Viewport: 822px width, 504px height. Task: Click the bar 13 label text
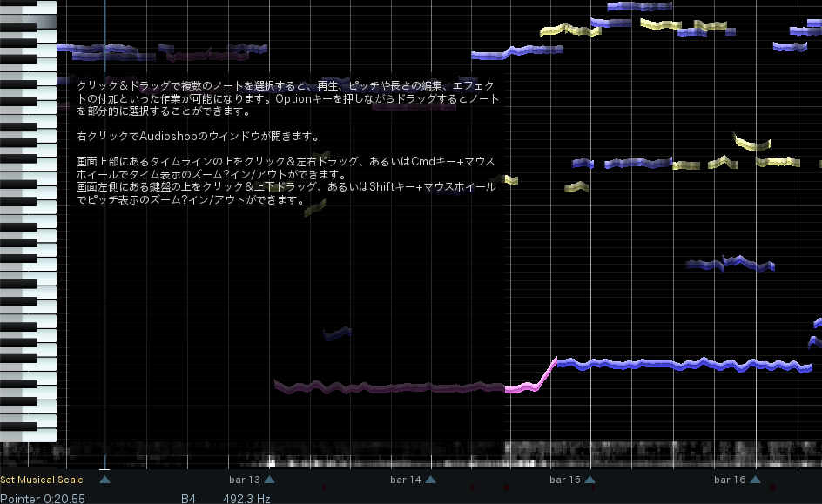click(x=245, y=480)
